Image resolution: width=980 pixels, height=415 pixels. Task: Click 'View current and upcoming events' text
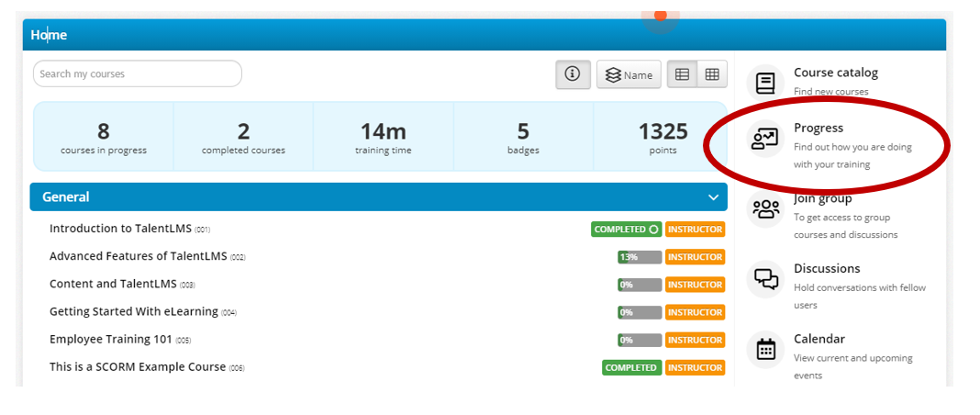(x=853, y=367)
